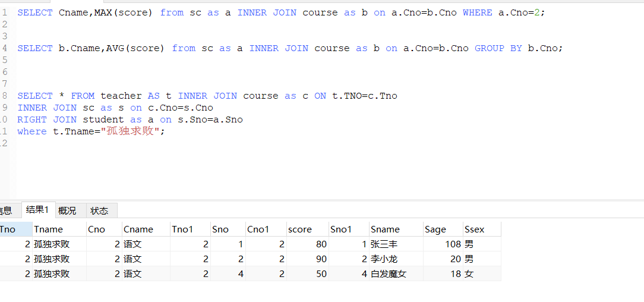Open the partially visible 信息 tab
The width and height of the screenshot is (644, 302).
pos(5,210)
